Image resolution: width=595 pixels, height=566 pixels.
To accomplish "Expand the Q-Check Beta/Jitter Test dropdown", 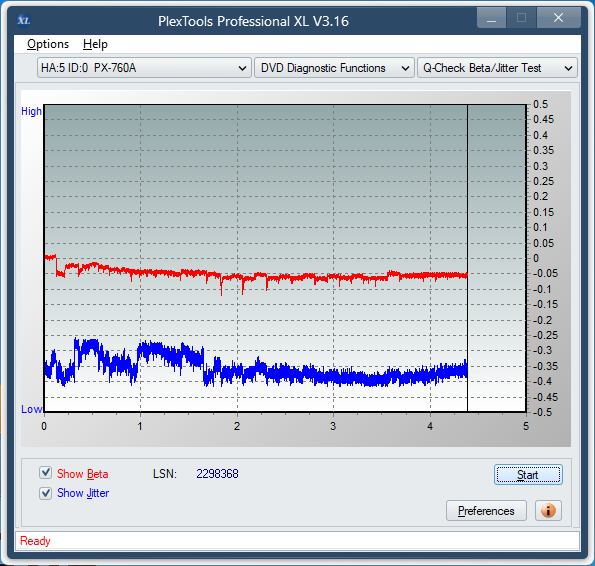I will (497, 68).
